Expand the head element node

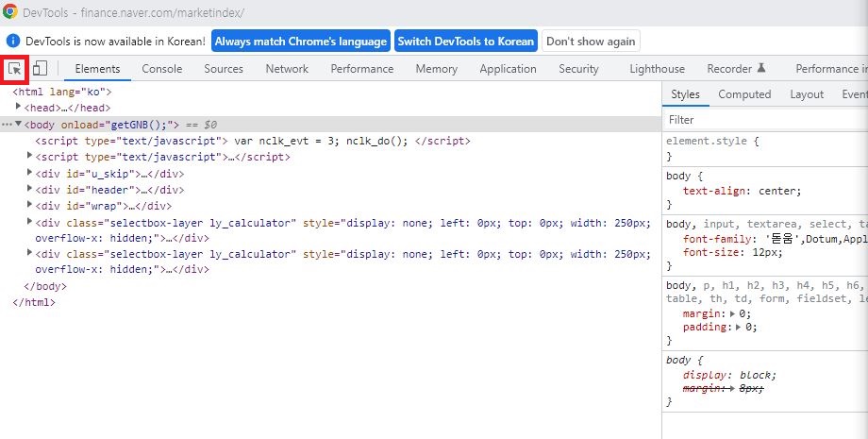coord(18,107)
